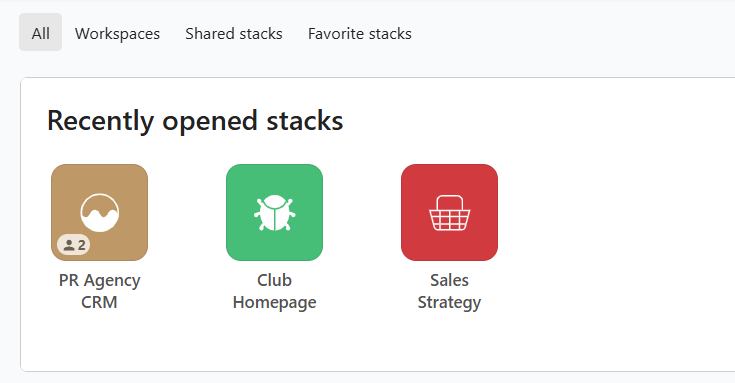This screenshot has width=735, height=383.
Task: Click the "Sales" label under the red tile
Action: [449, 280]
